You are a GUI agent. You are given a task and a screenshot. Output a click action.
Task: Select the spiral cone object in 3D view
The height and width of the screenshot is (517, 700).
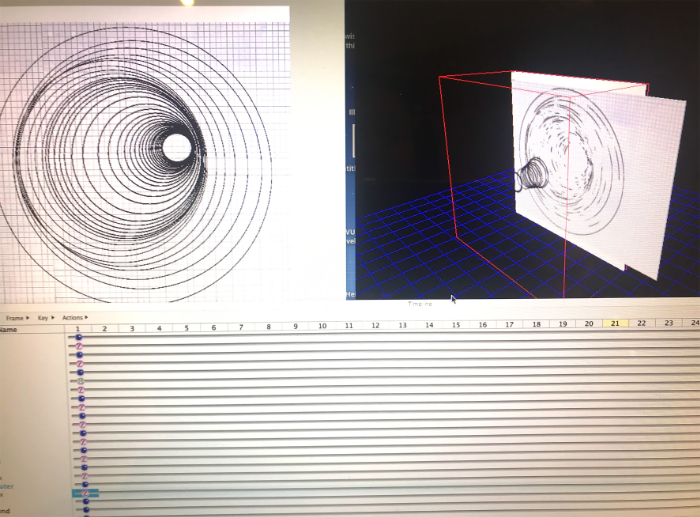pyautogui.click(x=533, y=177)
